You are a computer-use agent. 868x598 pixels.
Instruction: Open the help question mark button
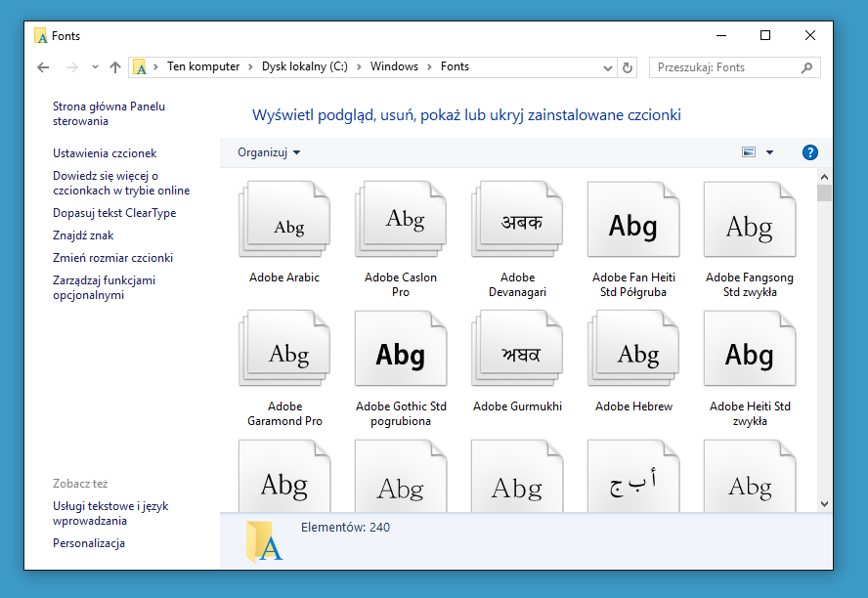[810, 152]
